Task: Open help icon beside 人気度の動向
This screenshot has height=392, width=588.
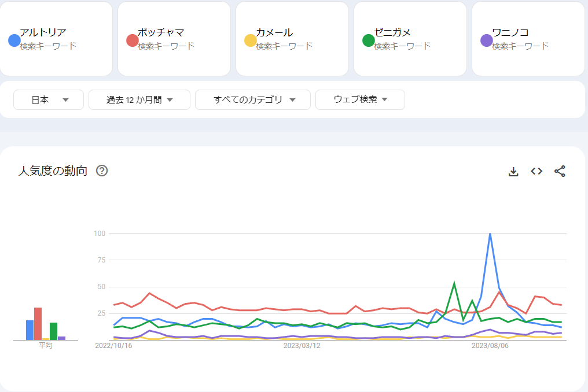Action: [x=102, y=171]
